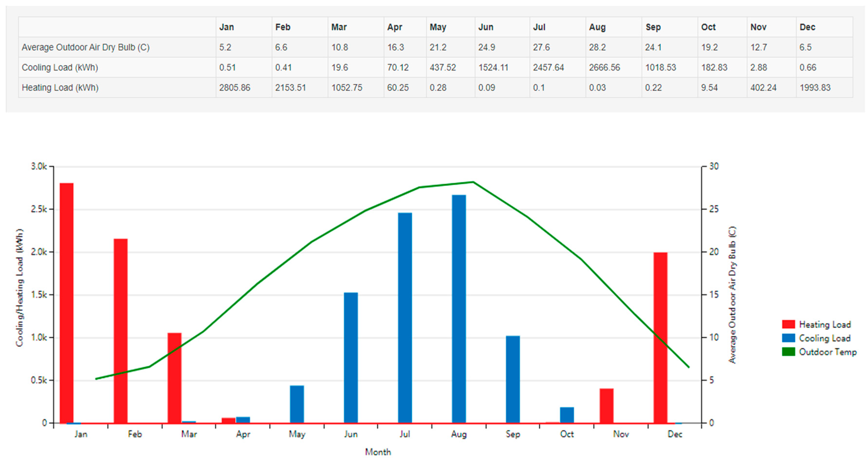Click the blue July cooling bar
Image resolution: width=868 pixels, height=458 pixels.
(x=405, y=318)
